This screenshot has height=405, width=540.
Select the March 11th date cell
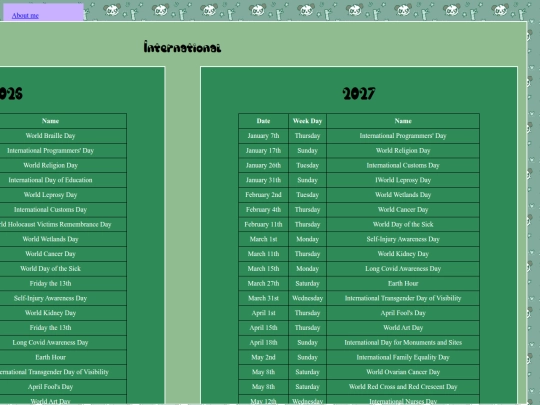tap(263, 254)
